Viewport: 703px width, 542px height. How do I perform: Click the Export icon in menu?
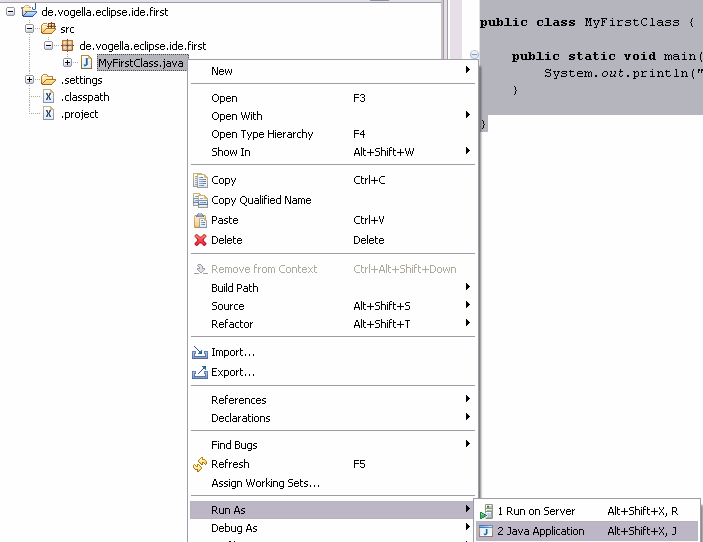(x=199, y=372)
